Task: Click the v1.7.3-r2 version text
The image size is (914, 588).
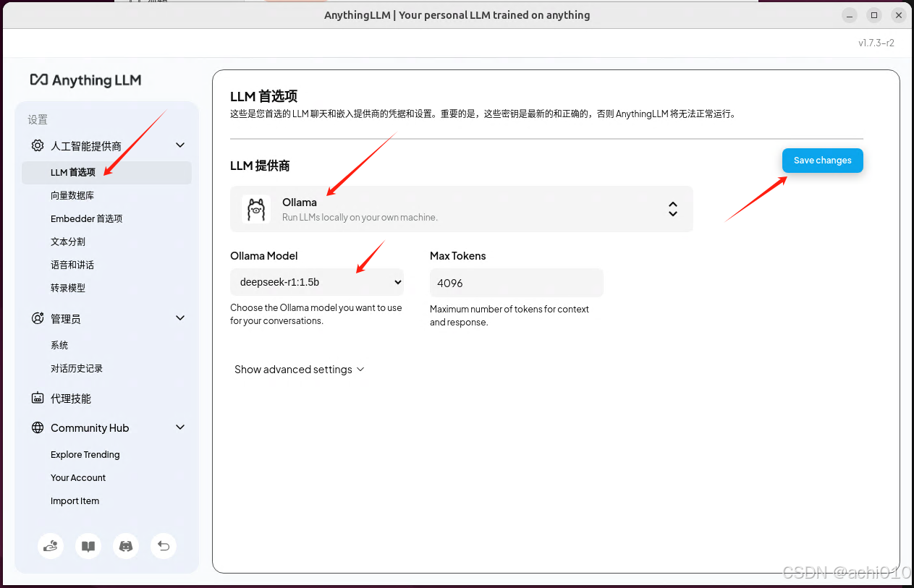Action: tap(876, 43)
